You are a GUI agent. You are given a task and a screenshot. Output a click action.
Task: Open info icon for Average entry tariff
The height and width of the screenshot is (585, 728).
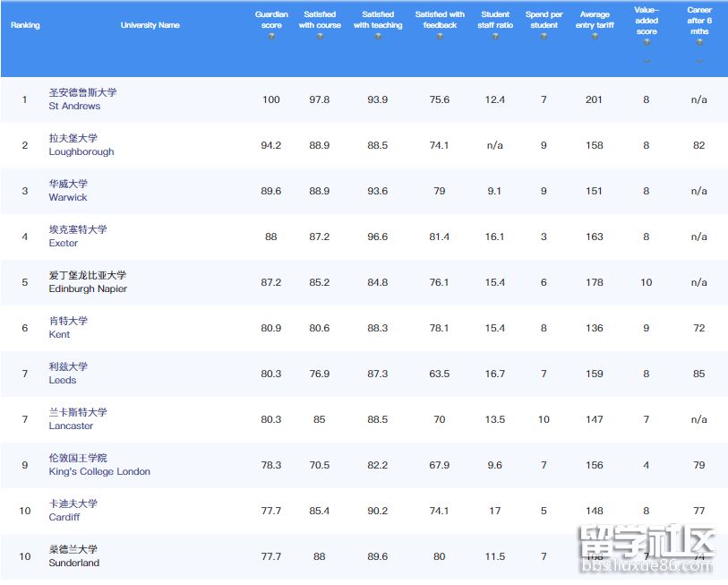[x=595, y=37]
